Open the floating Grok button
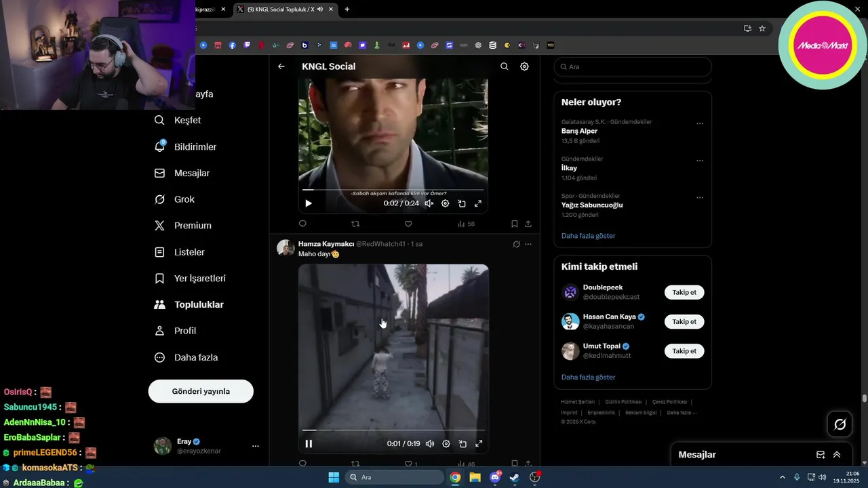The width and height of the screenshot is (868, 488). pos(840,424)
